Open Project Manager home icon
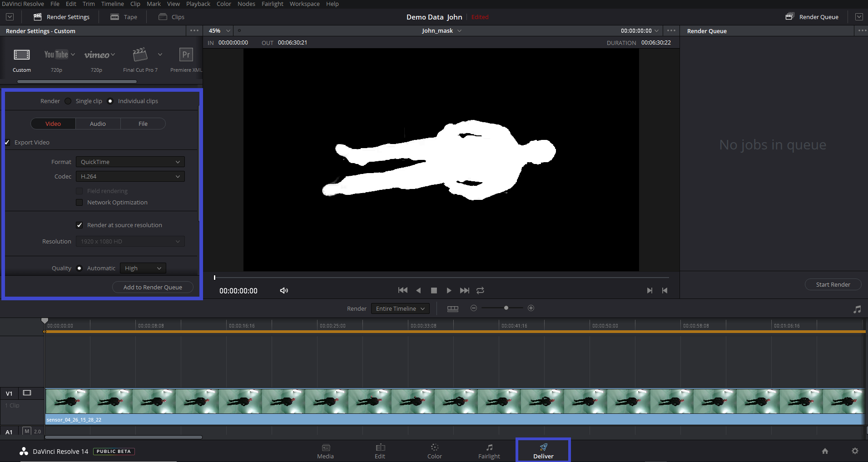 tap(825, 451)
